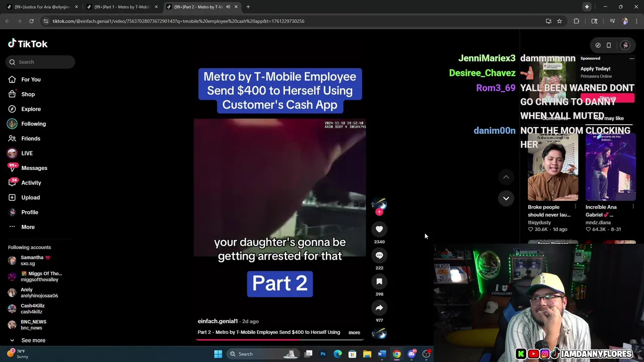Image resolution: width=644 pixels, height=362 pixels.
Task: Seek within the video progress bar
Action: (280, 339)
